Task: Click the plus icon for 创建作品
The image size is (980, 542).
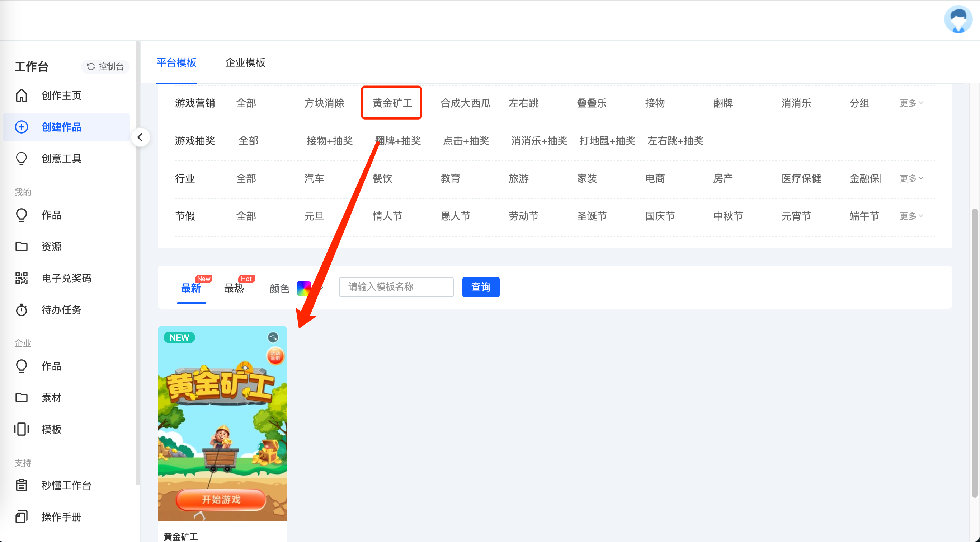Action: [21, 127]
